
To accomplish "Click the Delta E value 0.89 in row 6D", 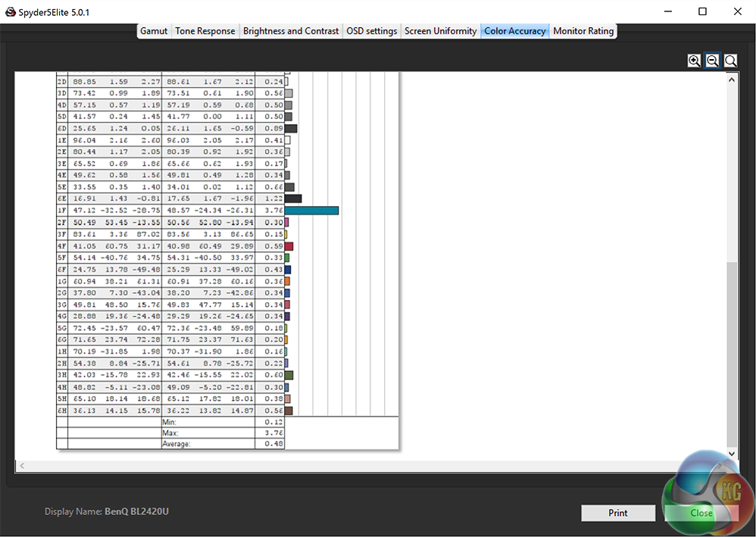I will [273, 129].
